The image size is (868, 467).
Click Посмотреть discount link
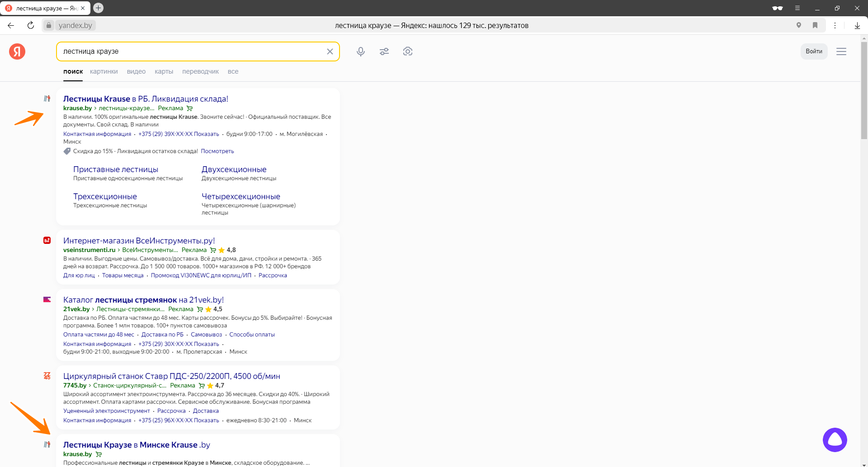click(x=217, y=151)
